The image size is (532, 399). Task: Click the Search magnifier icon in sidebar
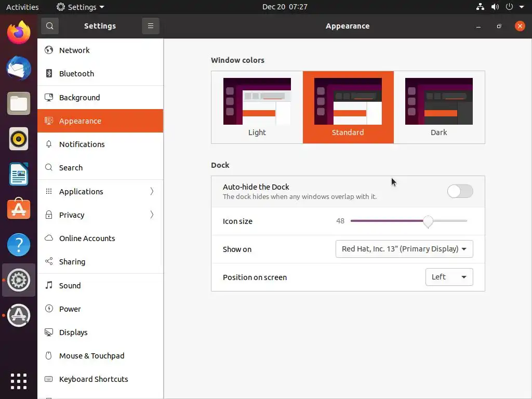tap(49, 168)
